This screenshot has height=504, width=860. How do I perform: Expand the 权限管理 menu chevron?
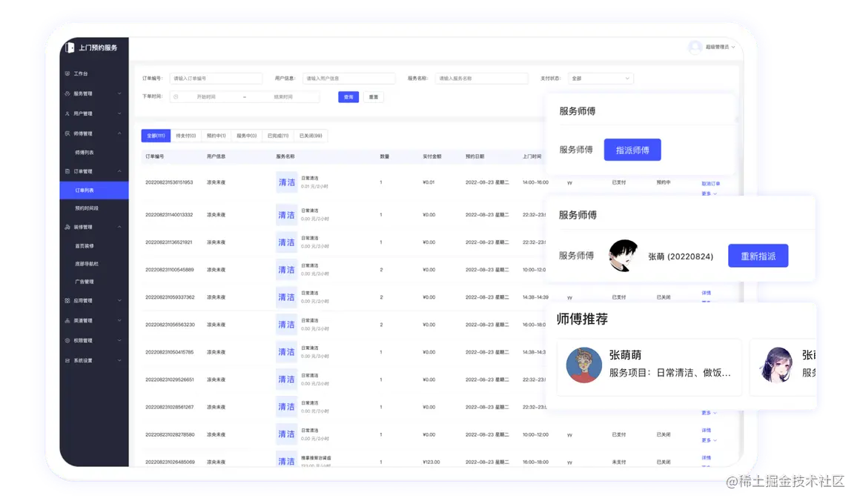119,340
